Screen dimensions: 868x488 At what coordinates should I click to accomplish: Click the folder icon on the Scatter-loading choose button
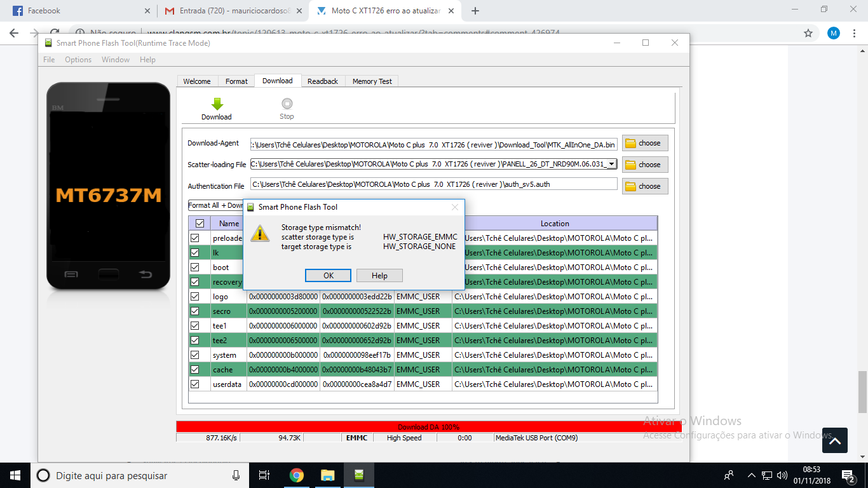(630, 165)
